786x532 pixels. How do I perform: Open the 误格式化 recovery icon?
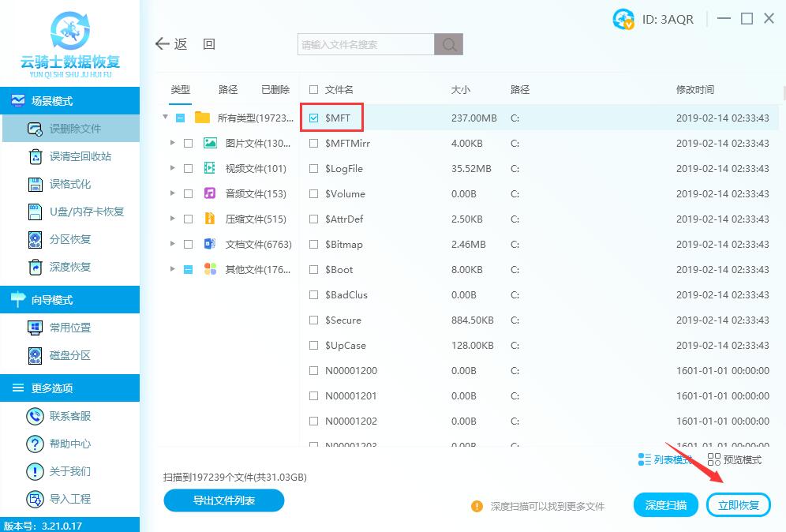35,184
